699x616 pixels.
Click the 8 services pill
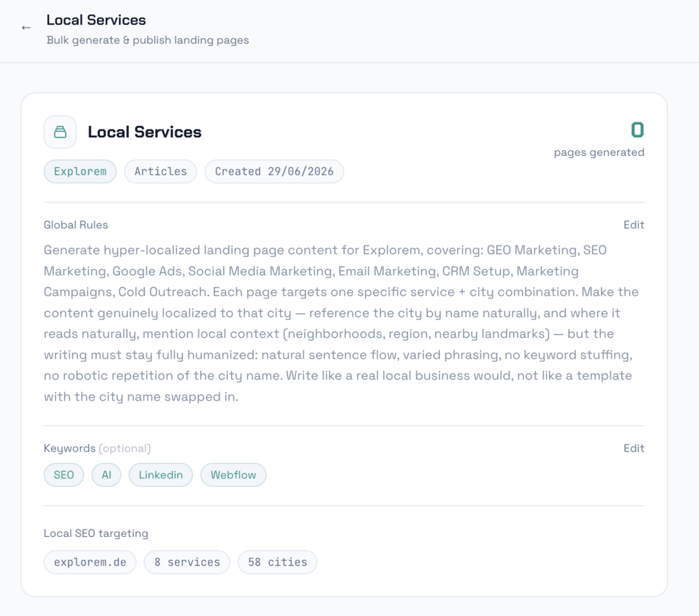coord(187,562)
